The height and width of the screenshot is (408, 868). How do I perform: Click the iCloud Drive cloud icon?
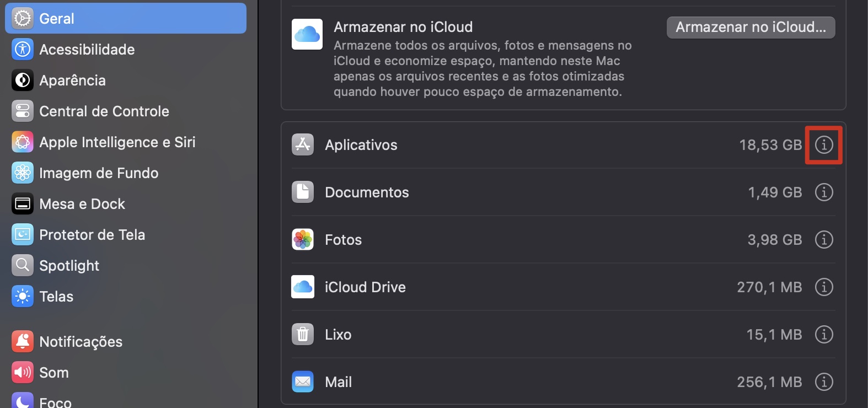(x=303, y=287)
